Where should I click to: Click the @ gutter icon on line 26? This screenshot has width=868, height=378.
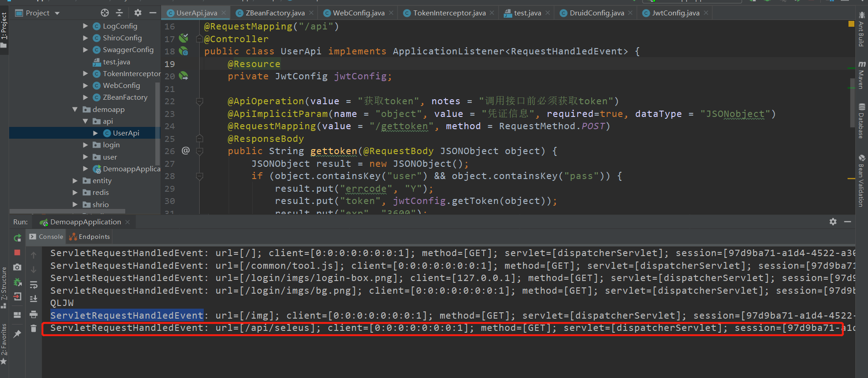tap(186, 150)
